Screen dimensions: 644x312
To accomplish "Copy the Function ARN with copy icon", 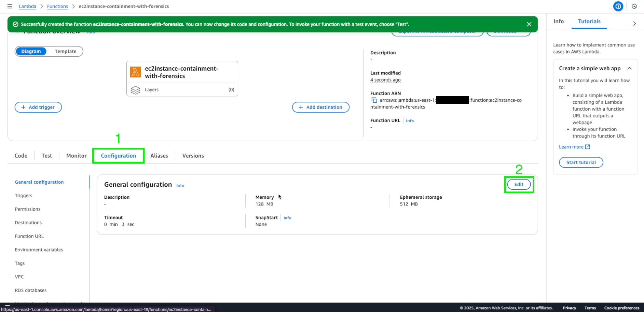I will tap(374, 100).
